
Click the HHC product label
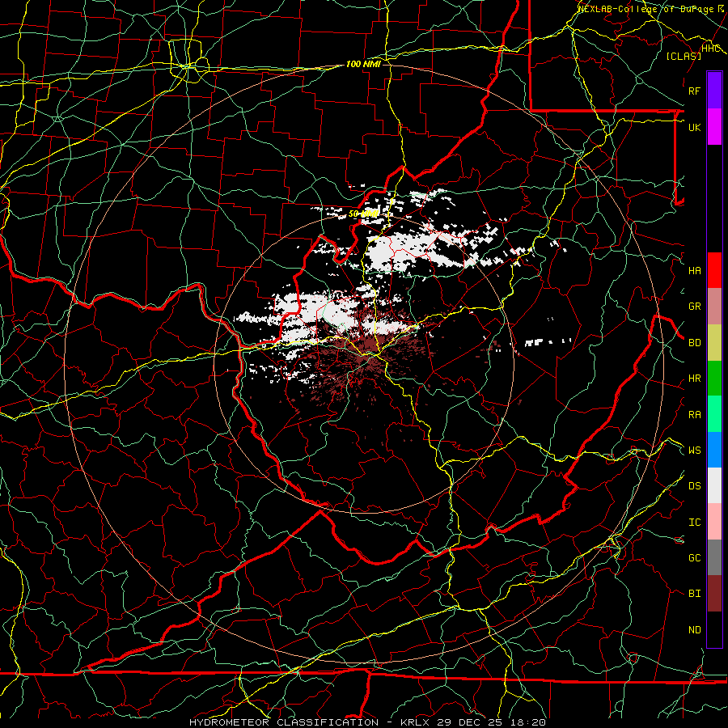click(x=710, y=49)
